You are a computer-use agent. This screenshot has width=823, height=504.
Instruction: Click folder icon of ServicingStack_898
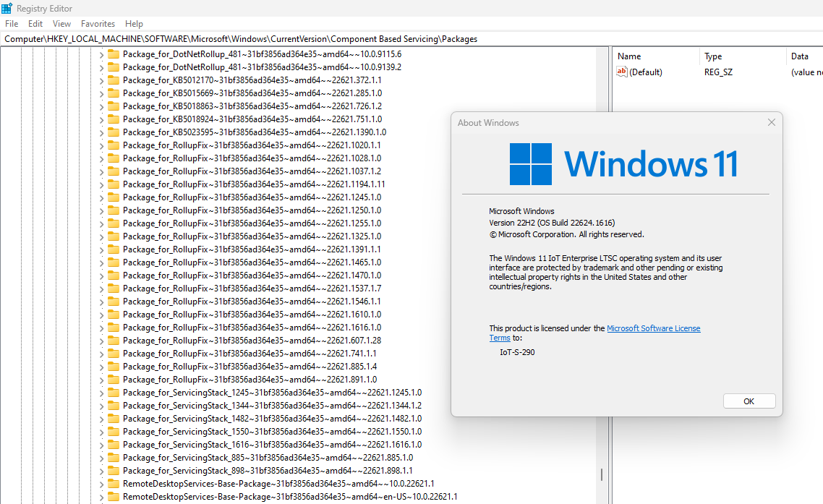point(114,471)
